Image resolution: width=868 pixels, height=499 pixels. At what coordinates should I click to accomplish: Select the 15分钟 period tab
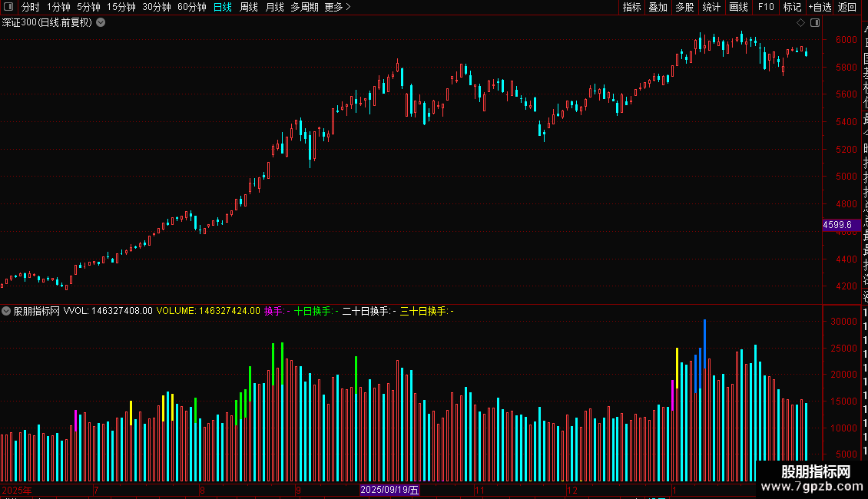point(121,7)
